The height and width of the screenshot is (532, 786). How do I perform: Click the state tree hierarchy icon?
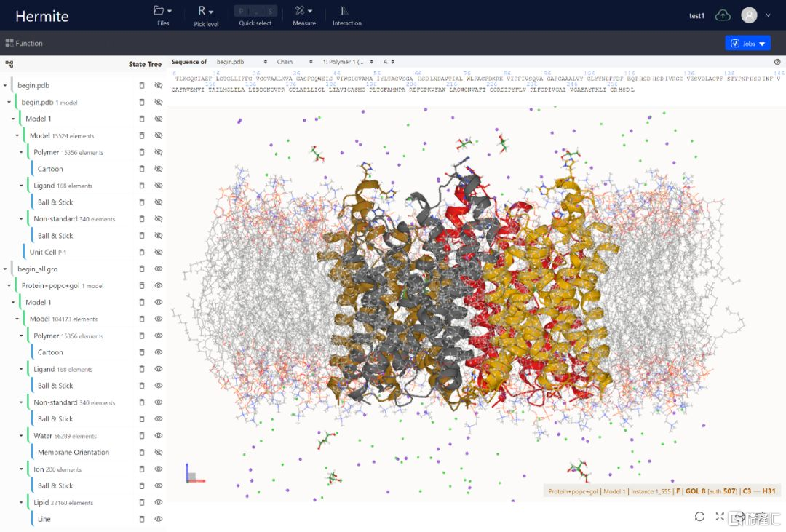[x=9, y=64]
